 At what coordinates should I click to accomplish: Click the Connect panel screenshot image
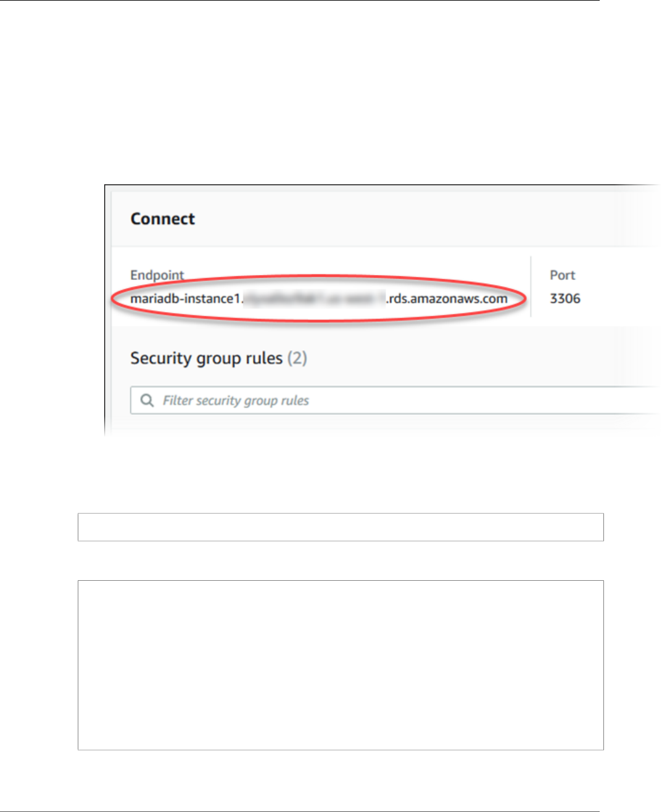[x=383, y=310]
